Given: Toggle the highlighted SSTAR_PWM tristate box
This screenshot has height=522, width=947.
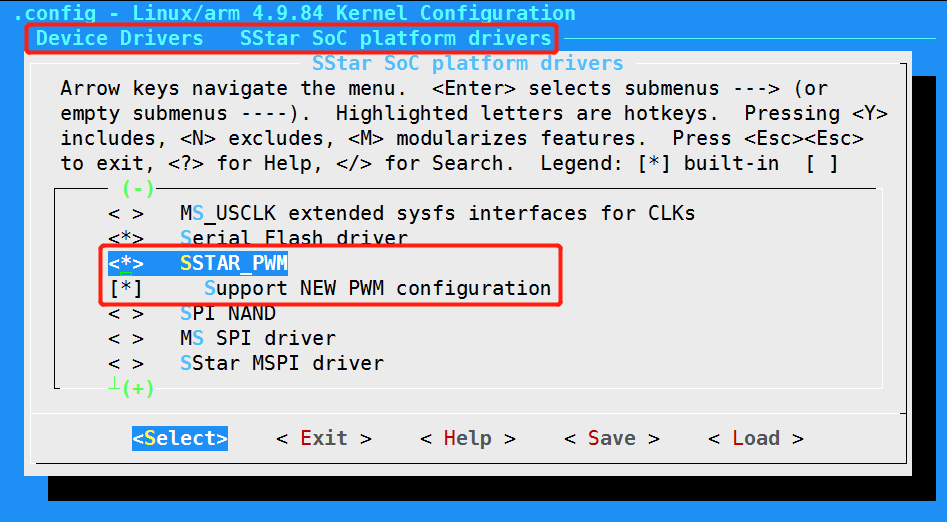Looking at the screenshot, I should click(x=126, y=264).
